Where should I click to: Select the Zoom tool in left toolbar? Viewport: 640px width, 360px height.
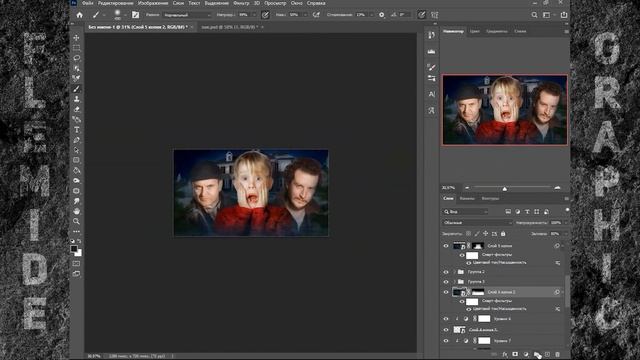pos(76,221)
